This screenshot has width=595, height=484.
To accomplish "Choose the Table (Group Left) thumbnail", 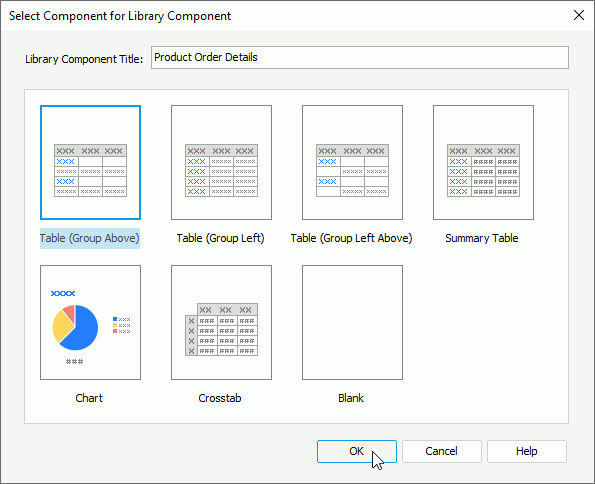I will [221, 162].
